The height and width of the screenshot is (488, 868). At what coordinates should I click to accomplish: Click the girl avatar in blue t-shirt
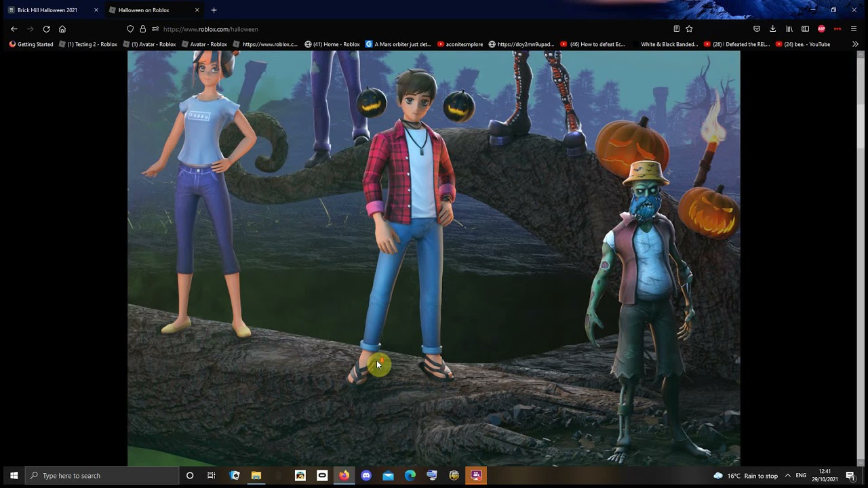200,193
